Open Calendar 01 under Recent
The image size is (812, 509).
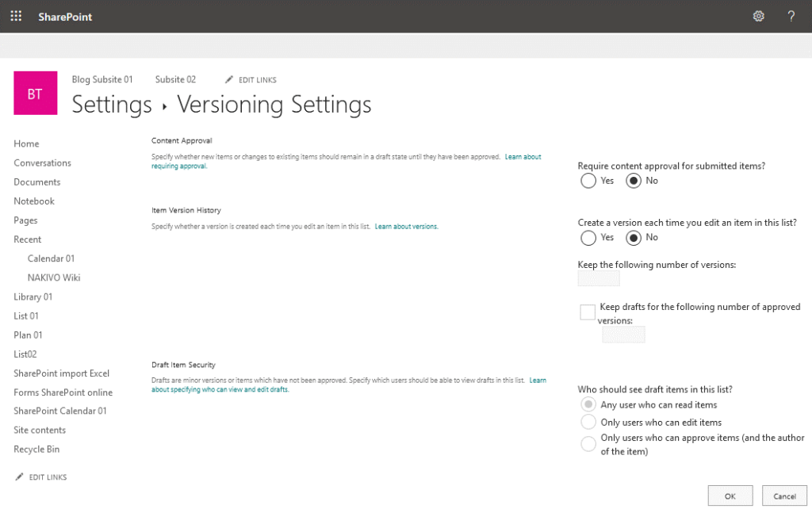point(50,258)
